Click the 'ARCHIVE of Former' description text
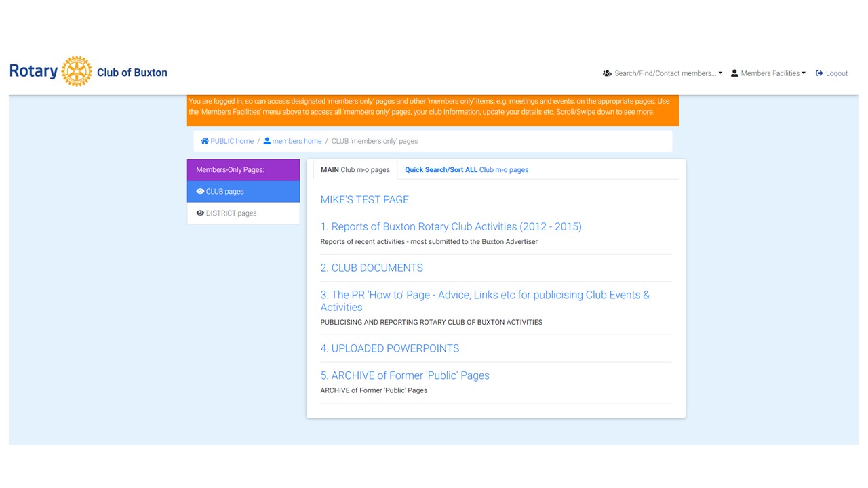Image resolution: width=868 pixels, height=488 pixels. [x=374, y=390]
